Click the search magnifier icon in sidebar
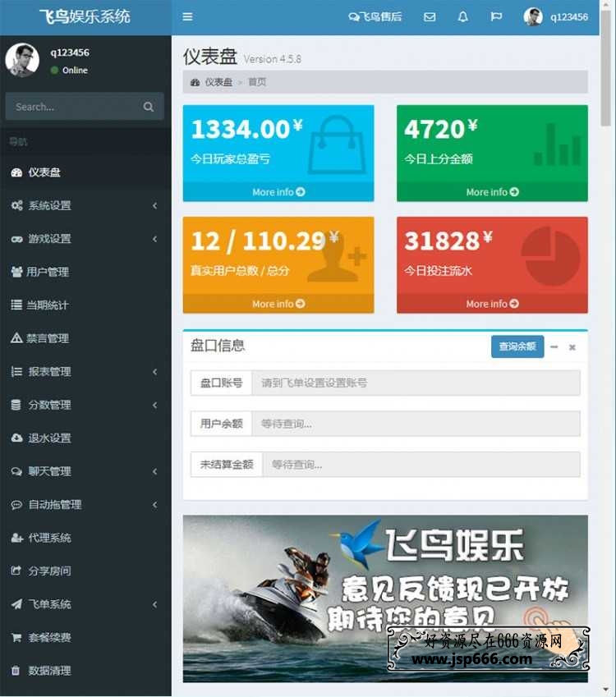The height and width of the screenshot is (697, 616). (x=149, y=107)
